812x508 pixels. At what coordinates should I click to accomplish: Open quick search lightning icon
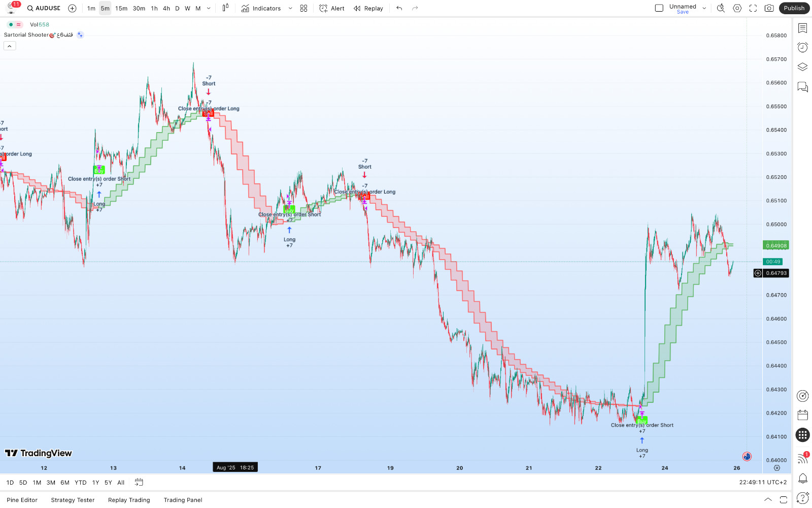(x=721, y=8)
